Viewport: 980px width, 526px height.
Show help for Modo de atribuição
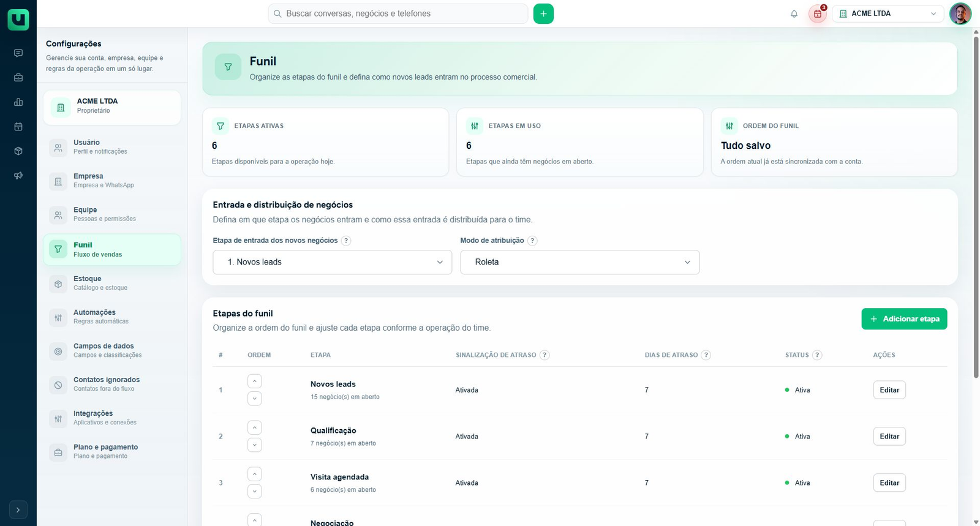coord(532,241)
